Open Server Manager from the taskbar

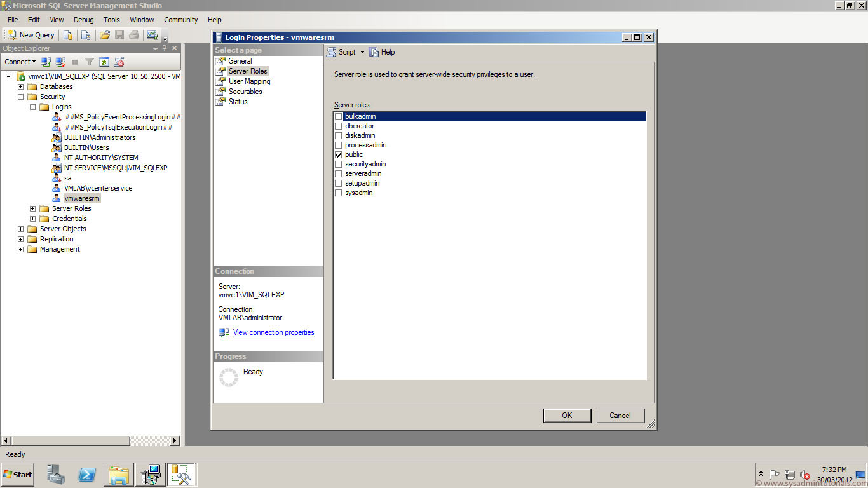(x=56, y=475)
